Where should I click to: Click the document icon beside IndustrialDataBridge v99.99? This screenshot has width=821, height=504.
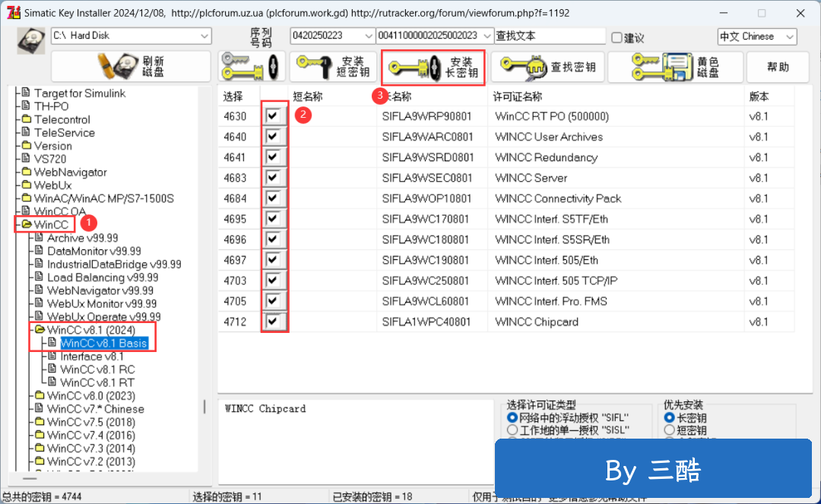(x=39, y=264)
